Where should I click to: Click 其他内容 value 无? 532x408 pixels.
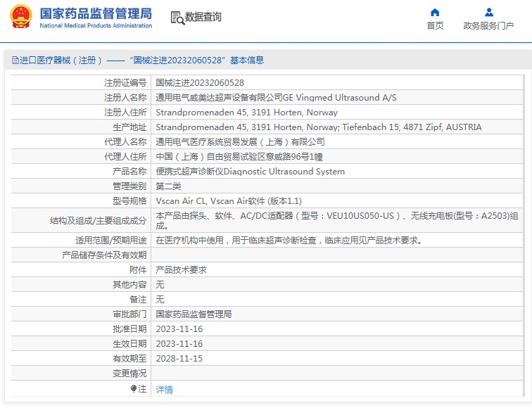[160, 285]
